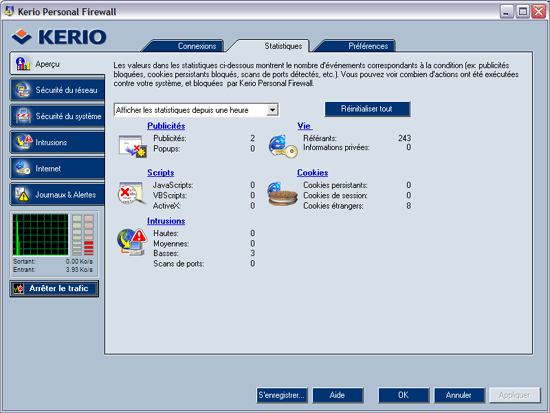Open the Publicités link
This screenshot has width=550, height=413.
pyautogui.click(x=166, y=126)
